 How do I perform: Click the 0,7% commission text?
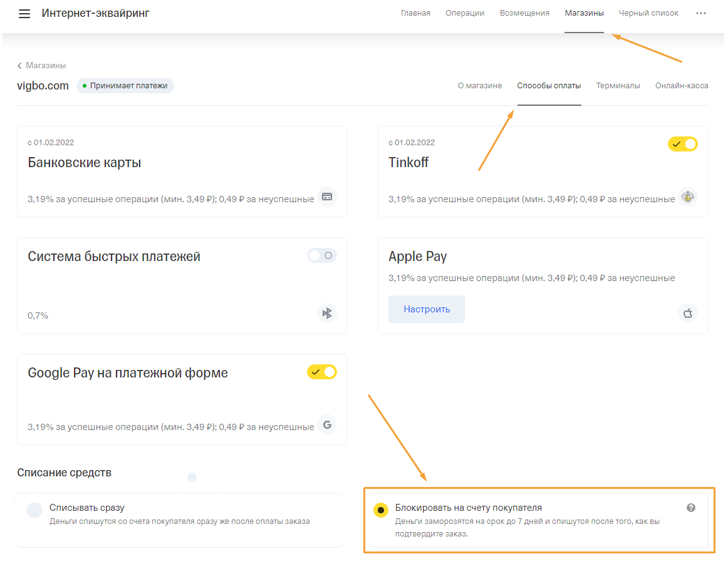pos(38,316)
